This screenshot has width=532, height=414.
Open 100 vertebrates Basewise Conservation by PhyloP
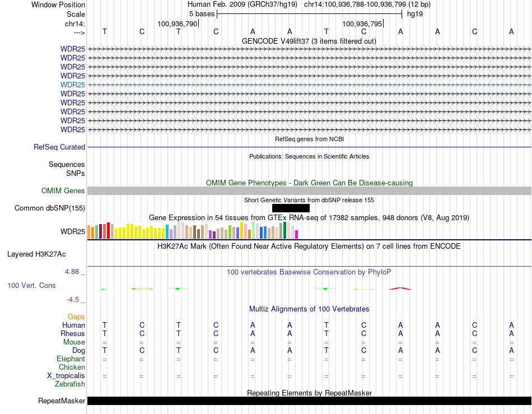point(309,272)
